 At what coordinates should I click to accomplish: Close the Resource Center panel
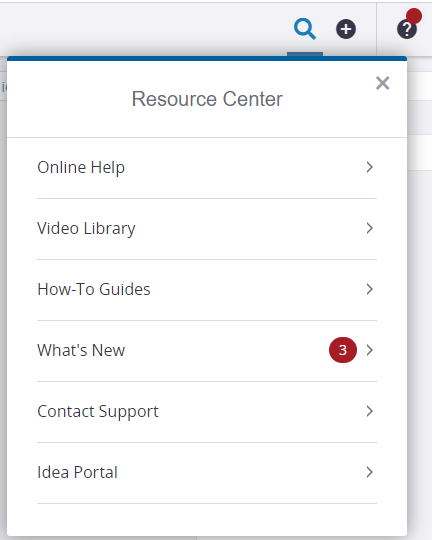[x=382, y=83]
